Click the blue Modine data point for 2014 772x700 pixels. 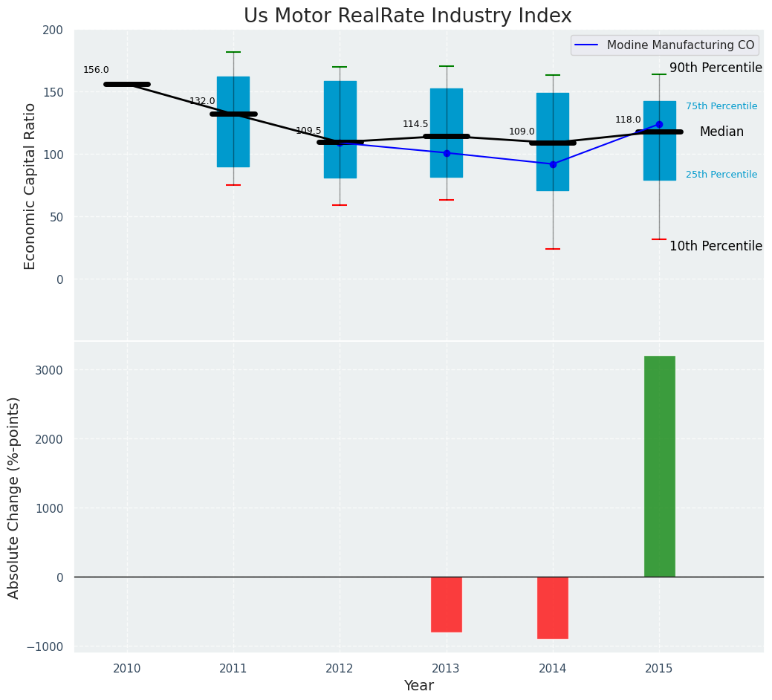[x=553, y=164]
